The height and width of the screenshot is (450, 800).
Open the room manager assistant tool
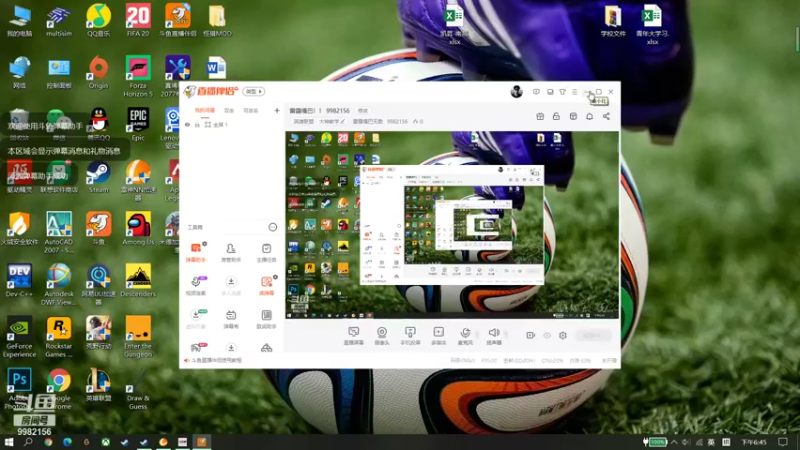tap(231, 253)
